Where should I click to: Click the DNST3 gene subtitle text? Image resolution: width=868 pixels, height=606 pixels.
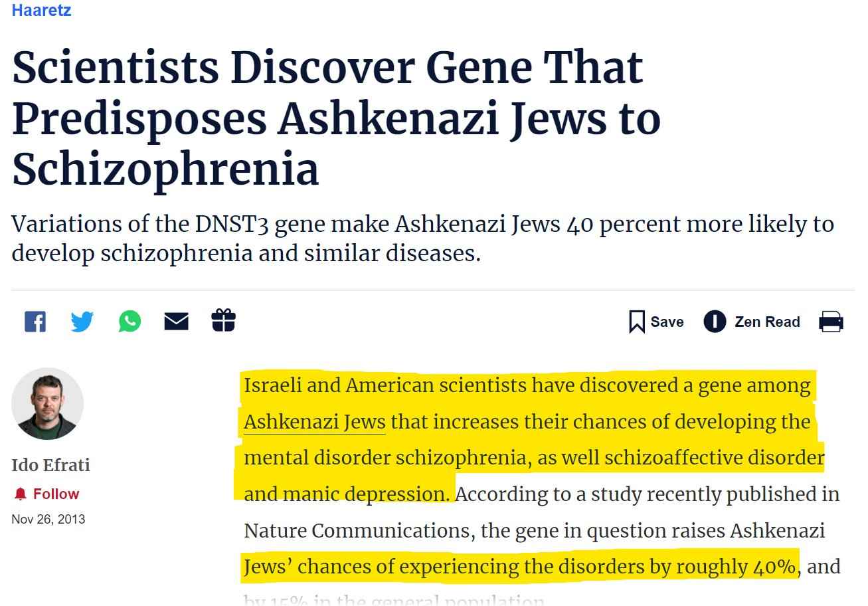pos(422,239)
